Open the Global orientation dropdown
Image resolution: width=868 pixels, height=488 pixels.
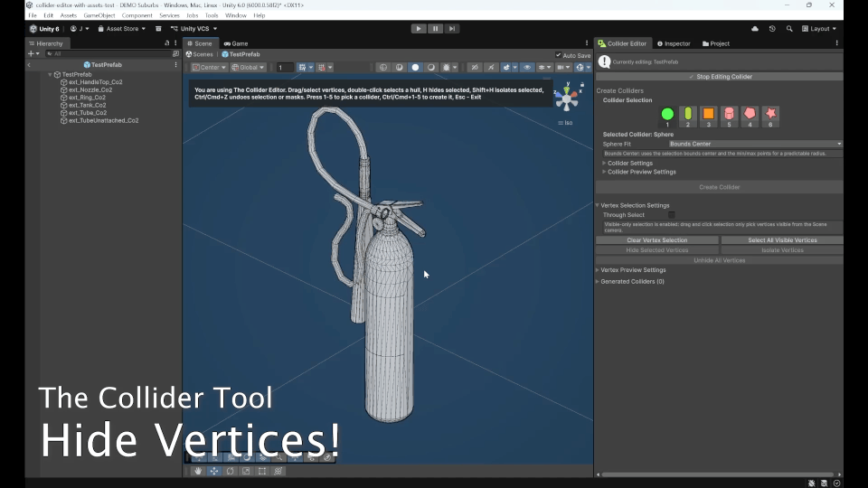click(248, 68)
